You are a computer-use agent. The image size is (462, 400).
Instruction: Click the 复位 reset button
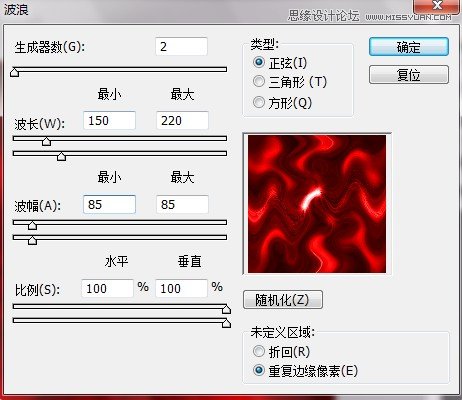point(409,75)
